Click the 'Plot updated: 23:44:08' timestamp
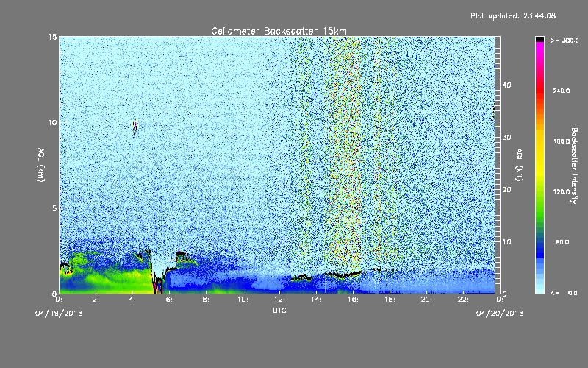 coord(513,15)
